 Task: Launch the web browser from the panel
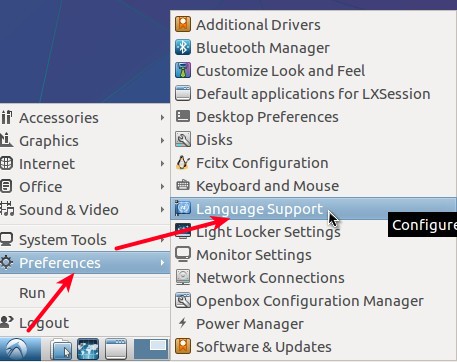coord(88,349)
